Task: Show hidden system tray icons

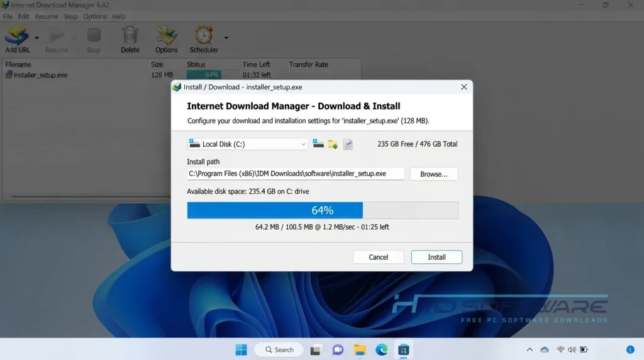Action: (530, 350)
